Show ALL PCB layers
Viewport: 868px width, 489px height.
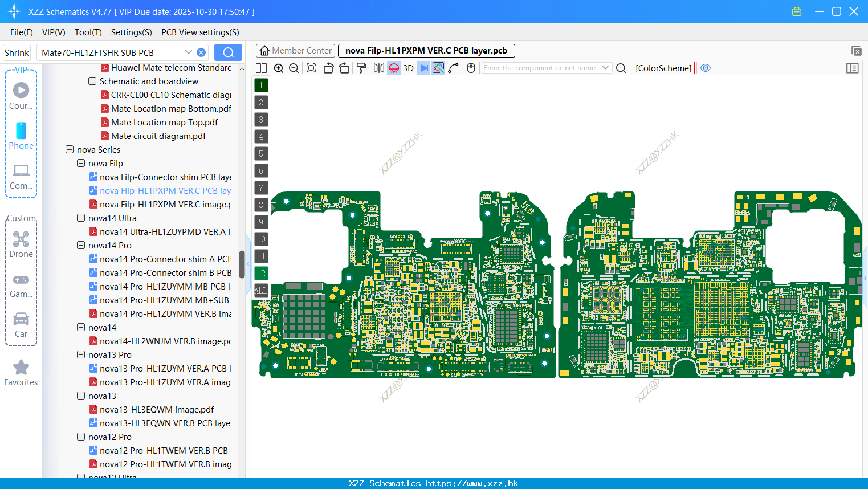(261, 291)
